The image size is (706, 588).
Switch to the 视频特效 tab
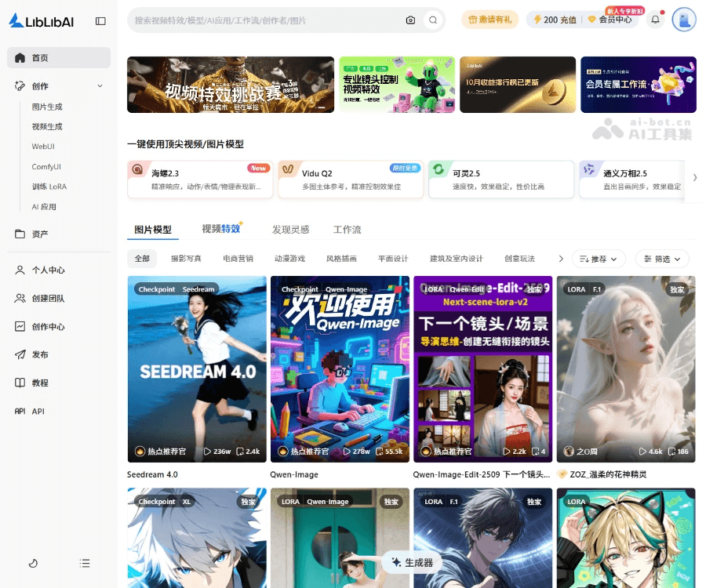coord(221,229)
